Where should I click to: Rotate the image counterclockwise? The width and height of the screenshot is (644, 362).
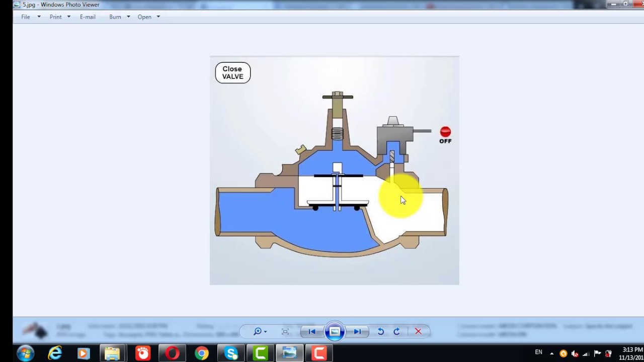click(381, 331)
